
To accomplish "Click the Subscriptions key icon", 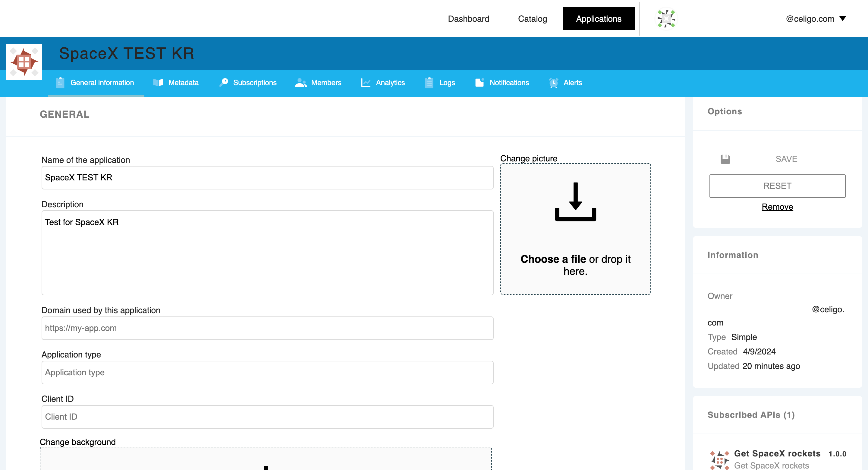I will pyautogui.click(x=224, y=83).
